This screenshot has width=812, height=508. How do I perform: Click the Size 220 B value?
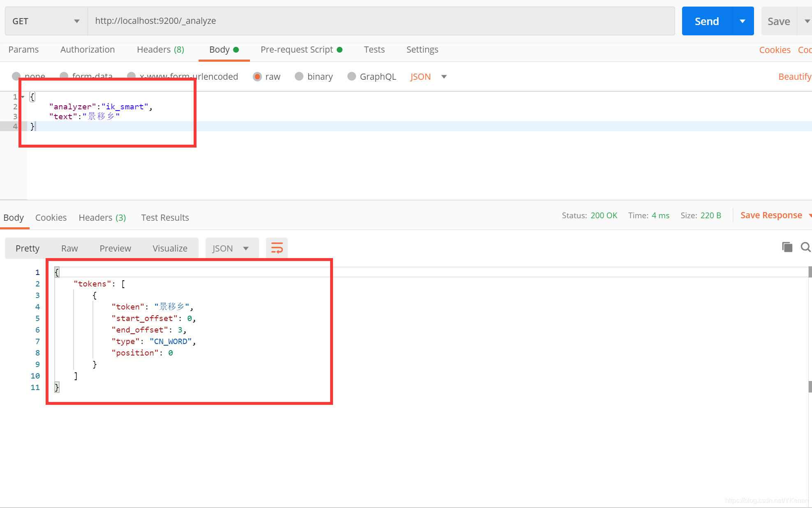[711, 215]
